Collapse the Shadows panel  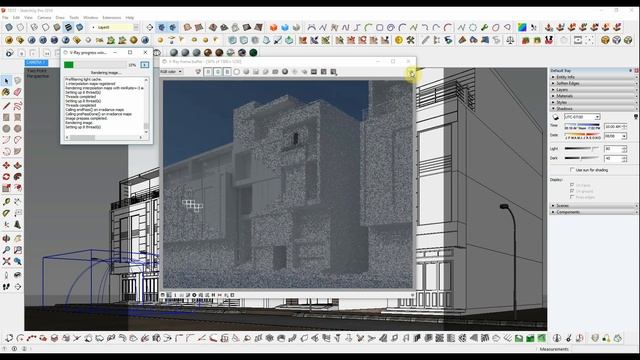[x=593, y=109]
